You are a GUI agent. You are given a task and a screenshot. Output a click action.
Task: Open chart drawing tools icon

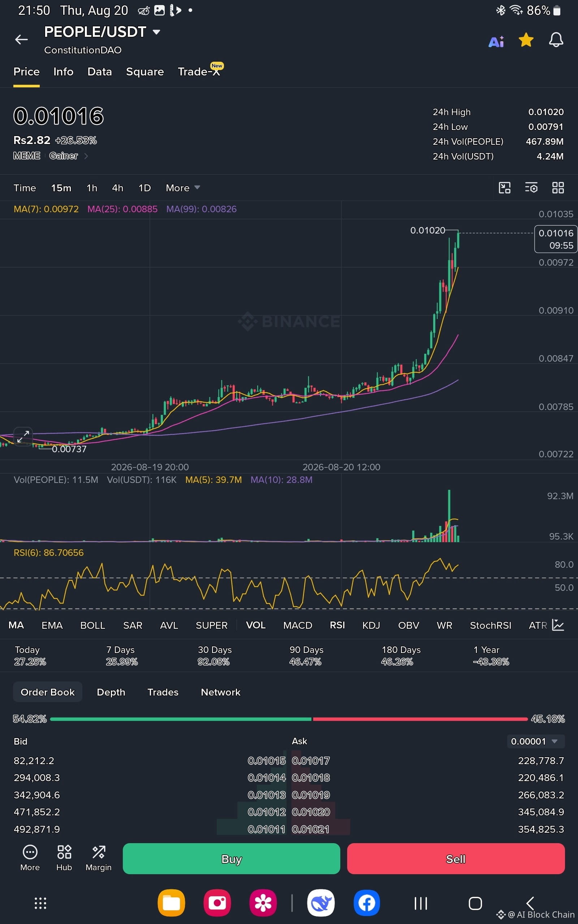point(505,187)
